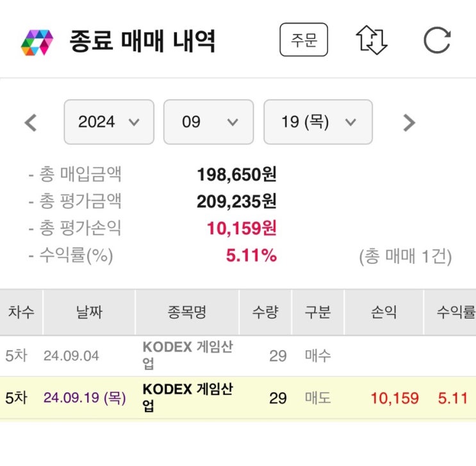This screenshot has width=476, height=466.
Task: Click the 수량 column header
Action: [x=265, y=312]
